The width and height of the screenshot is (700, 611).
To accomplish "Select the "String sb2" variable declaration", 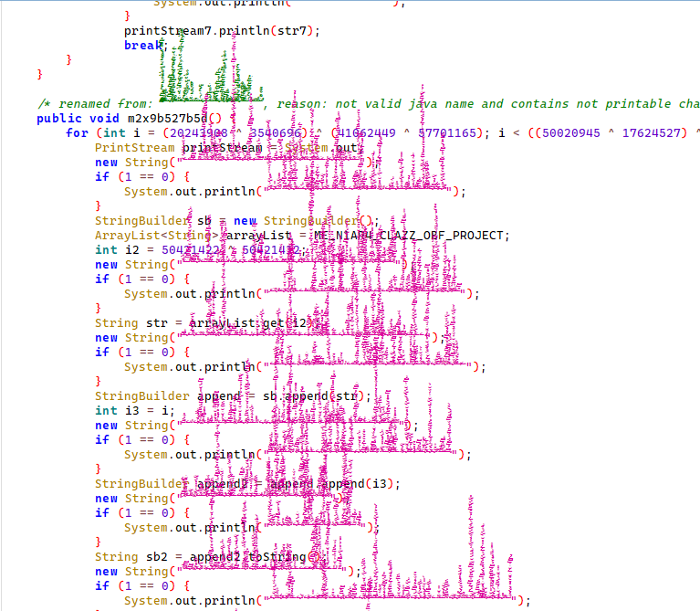I will click(133, 556).
